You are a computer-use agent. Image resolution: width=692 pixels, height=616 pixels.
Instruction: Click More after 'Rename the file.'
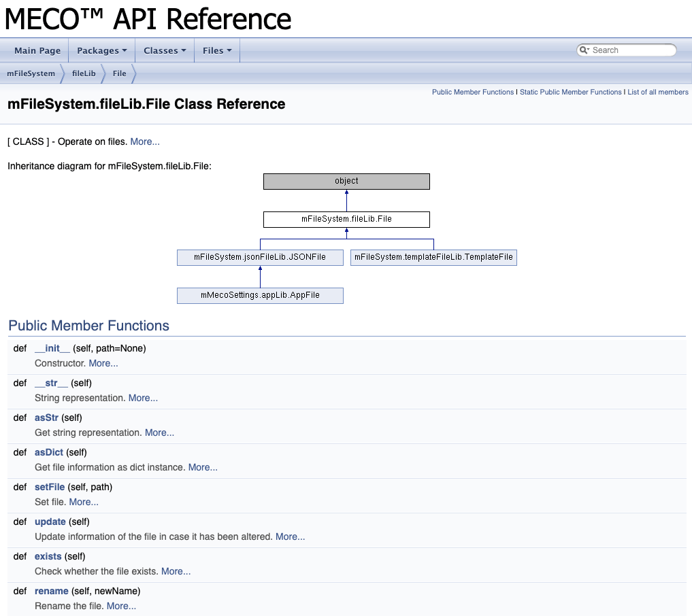121,606
